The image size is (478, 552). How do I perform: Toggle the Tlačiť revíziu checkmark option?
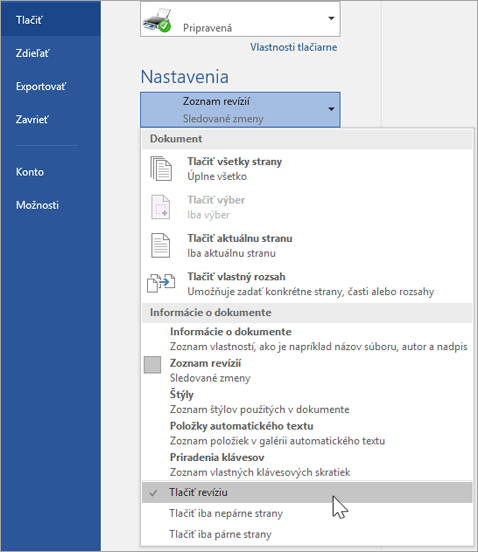coord(307,492)
